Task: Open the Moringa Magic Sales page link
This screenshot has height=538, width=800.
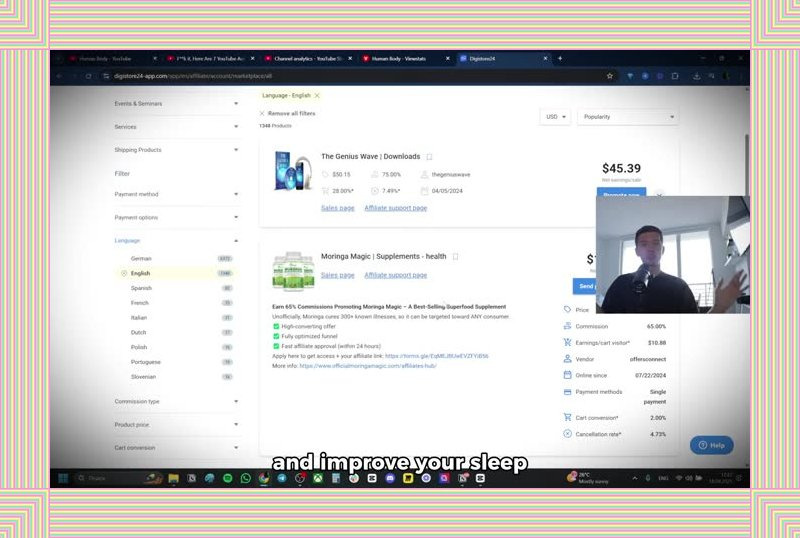Action: [x=337, y=275]
